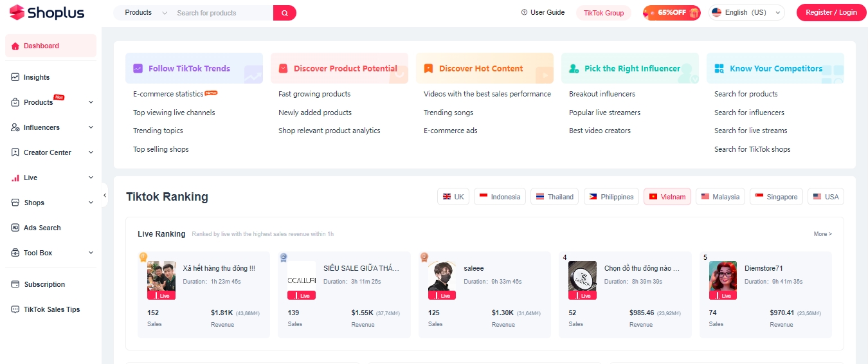Open saleee live stream thumbnail

[442, 280]
